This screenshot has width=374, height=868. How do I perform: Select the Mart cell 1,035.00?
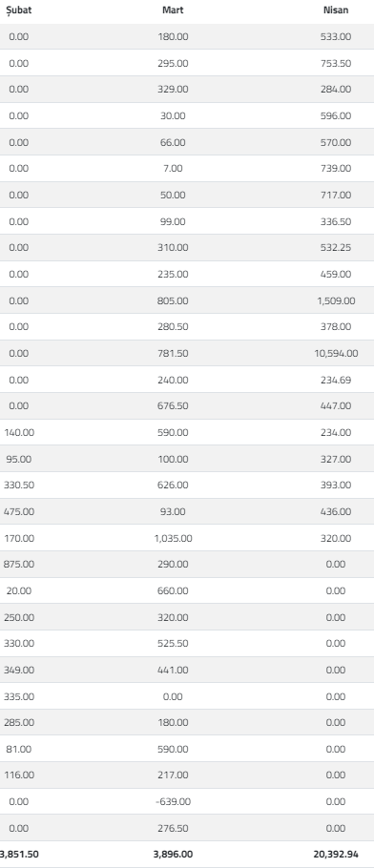coord(173,538)
